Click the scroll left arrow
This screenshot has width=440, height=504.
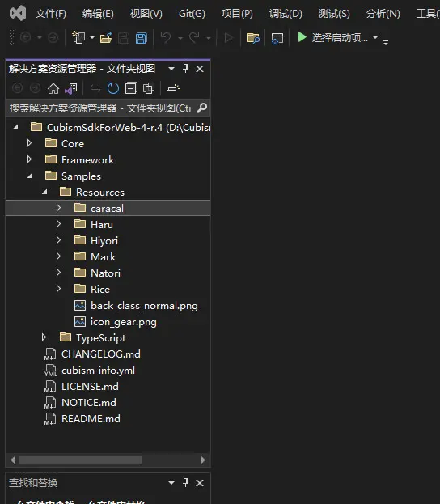pyautogui.click(x=12, y=460)
